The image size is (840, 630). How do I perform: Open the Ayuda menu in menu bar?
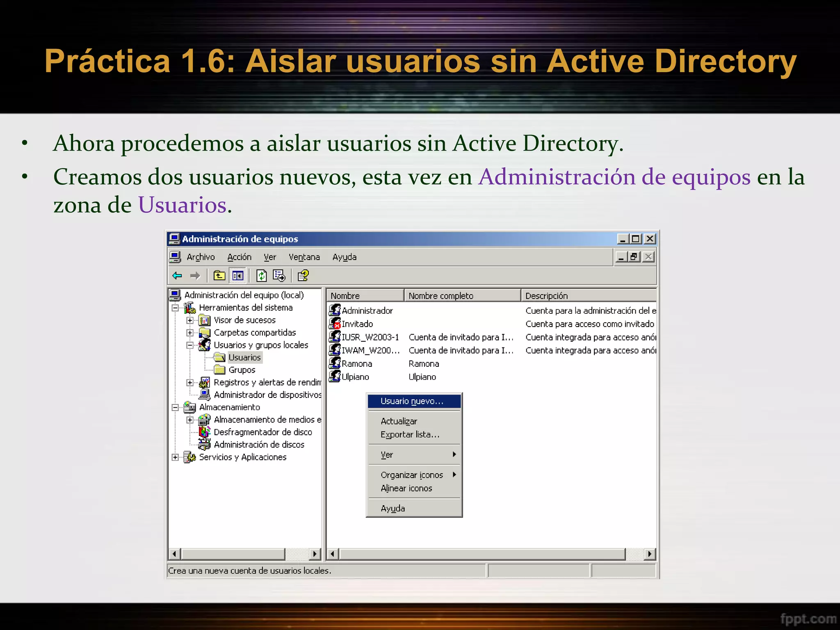pos(345,257)
